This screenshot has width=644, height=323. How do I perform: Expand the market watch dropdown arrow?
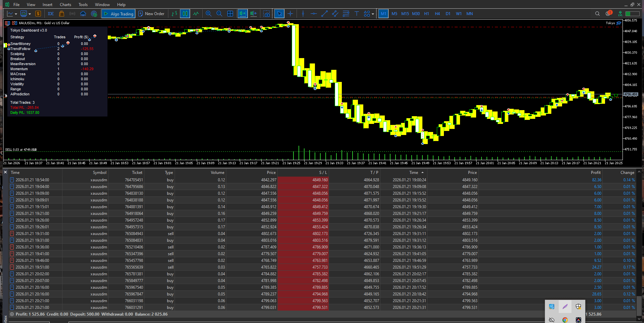tap(30, 14)
